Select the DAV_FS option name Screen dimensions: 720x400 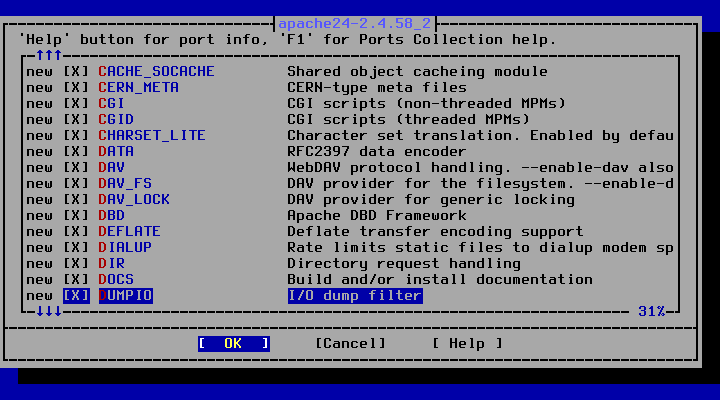(x=125, y=183)
